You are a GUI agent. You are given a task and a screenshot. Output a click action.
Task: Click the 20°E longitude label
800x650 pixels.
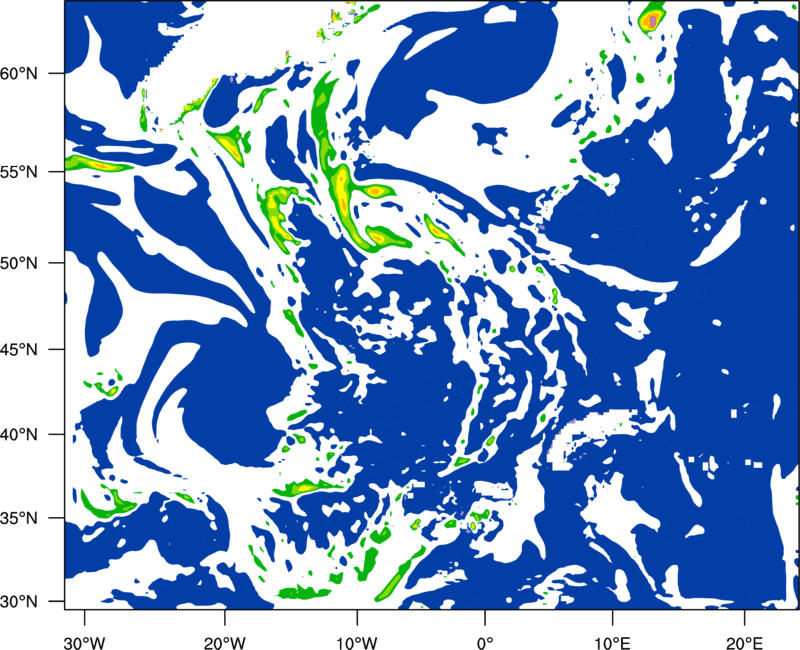coord(744,643)
